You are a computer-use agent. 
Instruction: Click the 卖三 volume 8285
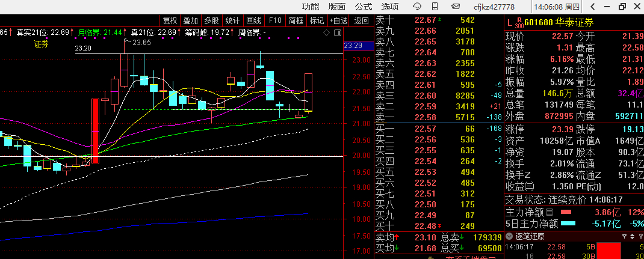pos(465,96)
